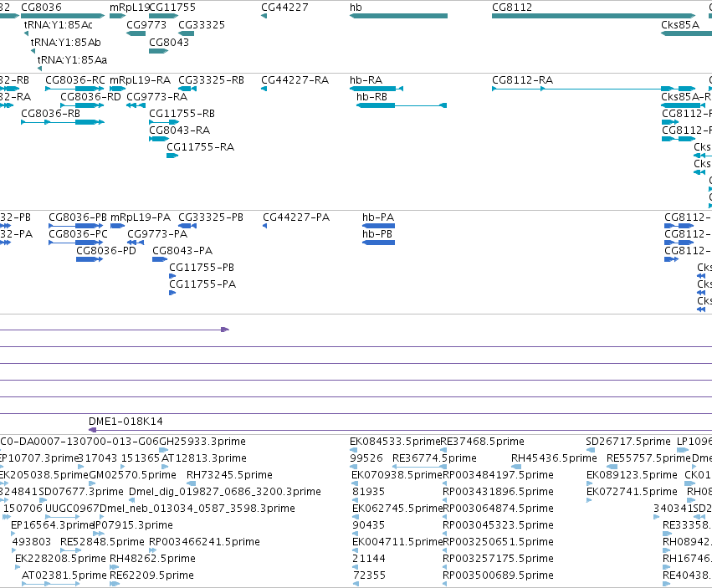Open the EK089123.5prime EST
The height and width of the screenshot is (588, 712).
pyautogui.click(x=589, y=483)
